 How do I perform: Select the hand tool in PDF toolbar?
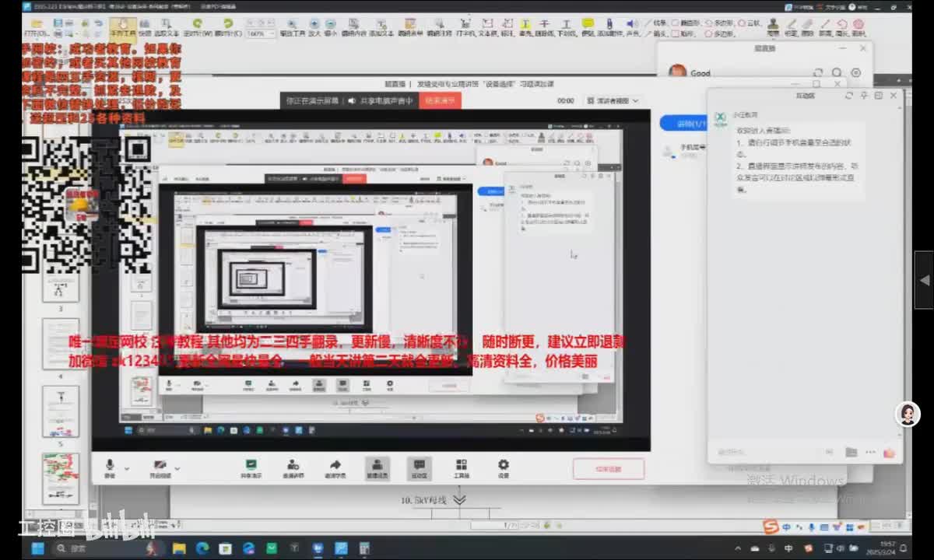click(x=123, y=28)
